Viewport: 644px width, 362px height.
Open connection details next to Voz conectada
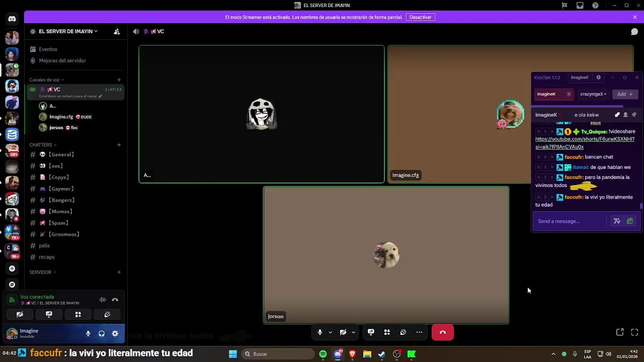[x=12, y=300]
